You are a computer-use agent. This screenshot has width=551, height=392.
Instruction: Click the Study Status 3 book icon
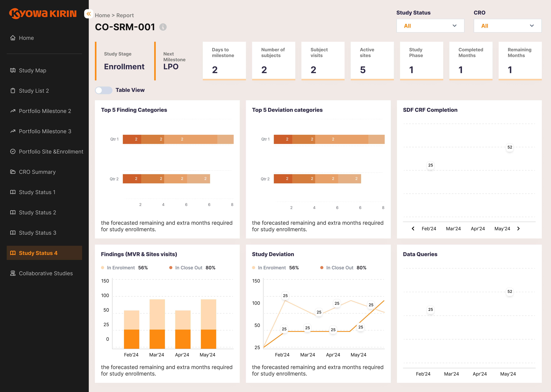(x=13, y=232)
